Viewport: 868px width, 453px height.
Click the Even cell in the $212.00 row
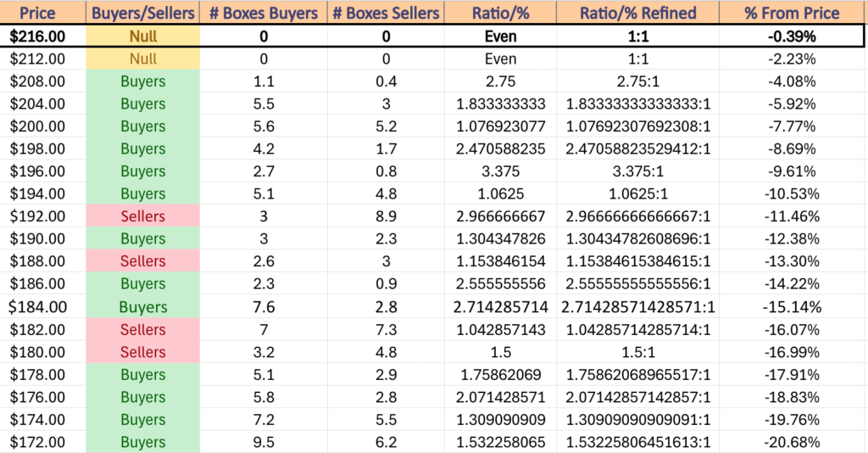click(x=500, y=59)
